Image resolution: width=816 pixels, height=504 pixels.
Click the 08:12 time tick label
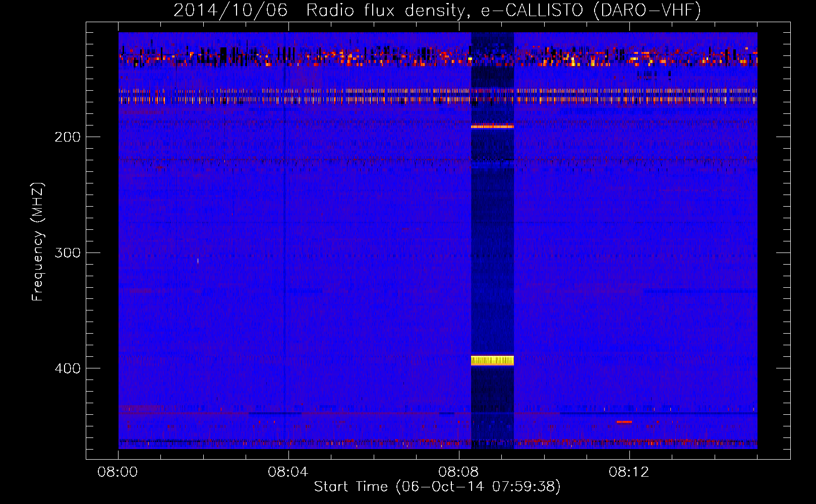629,472
